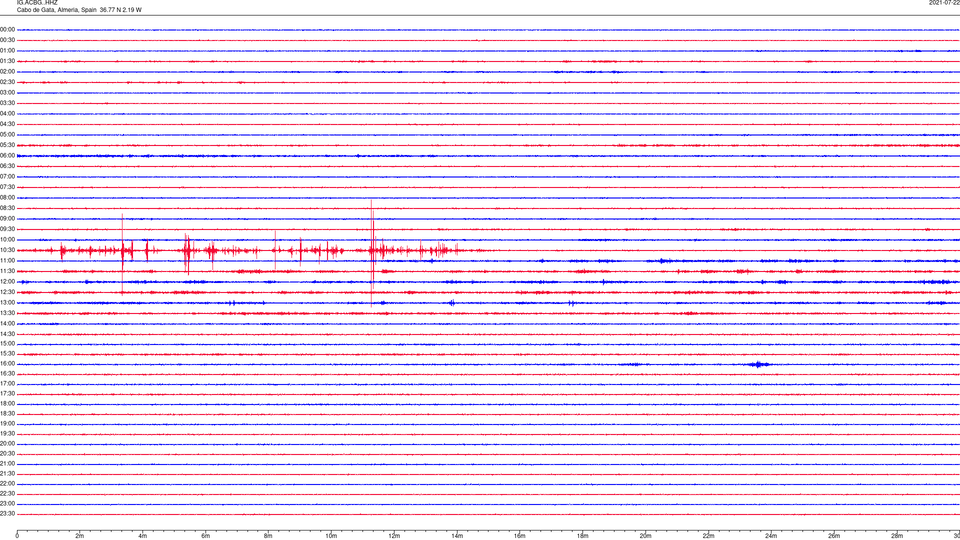Screen dimensions: 960x540
Task: Select the 01:30 trace label
Action: 7,61
